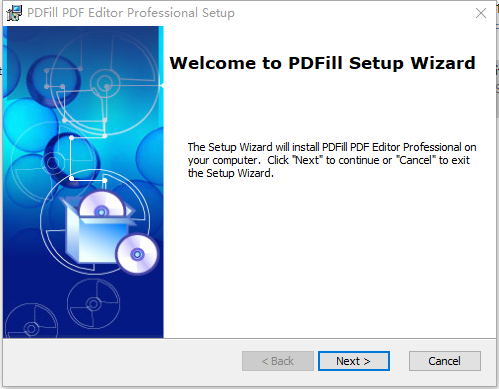This screenshot has height=389, width=499.
Task: Click the software box and disc graphic
Action: coord(109,232)
